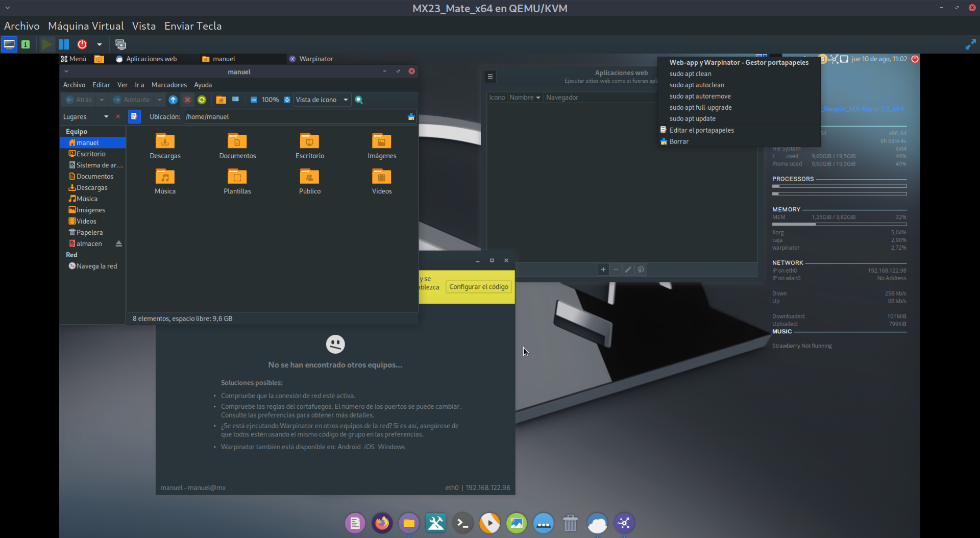Viewport: 980px width, 538px height.
Task: Open the forward-history dropdown arrow beside Adelante
Action: tap(160, 100)
